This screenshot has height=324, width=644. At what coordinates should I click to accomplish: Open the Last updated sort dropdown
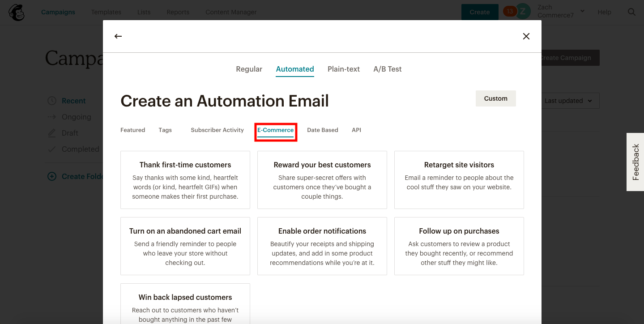tap(568, 101)
